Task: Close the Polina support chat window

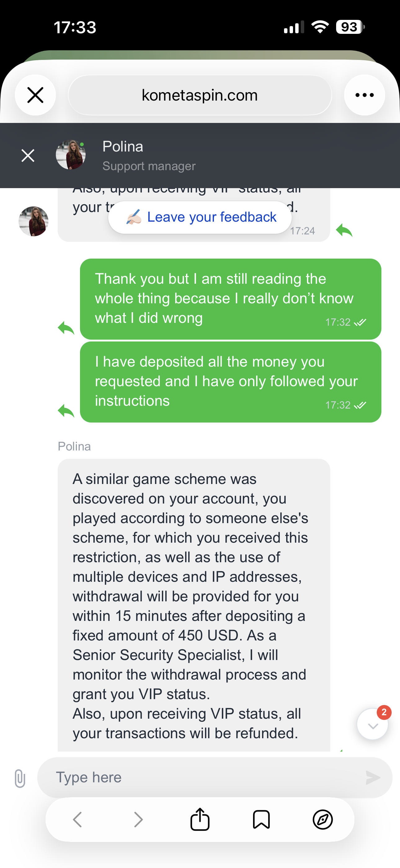Action: click(x=28, y=156)
